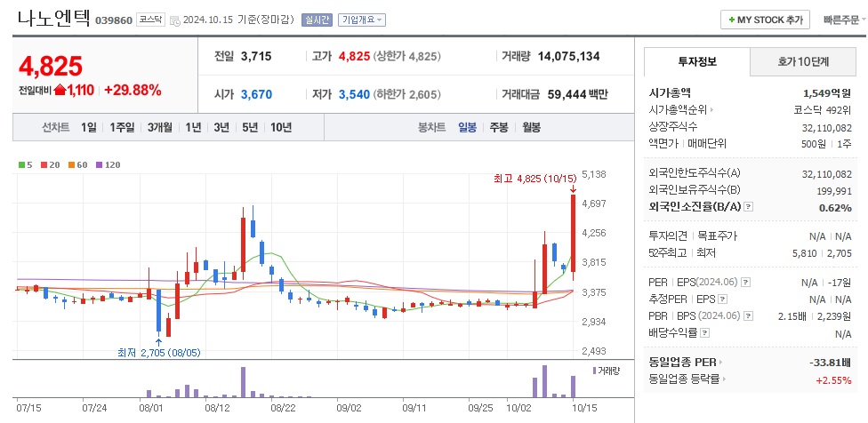The height and width of the screenshot is (423, 868).
Task: Click the 외국인보유주식수 199,991 value
Action: click(836, 190)
